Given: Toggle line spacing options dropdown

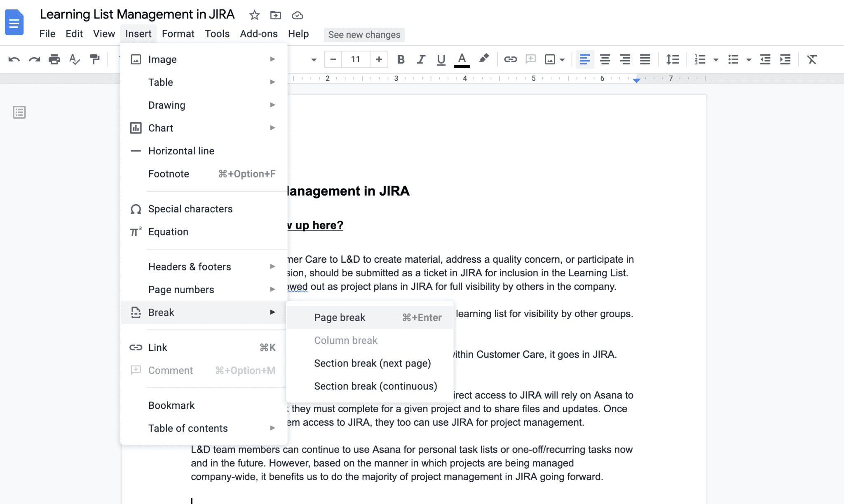Looking at the screenshot, I should (673, 59).
